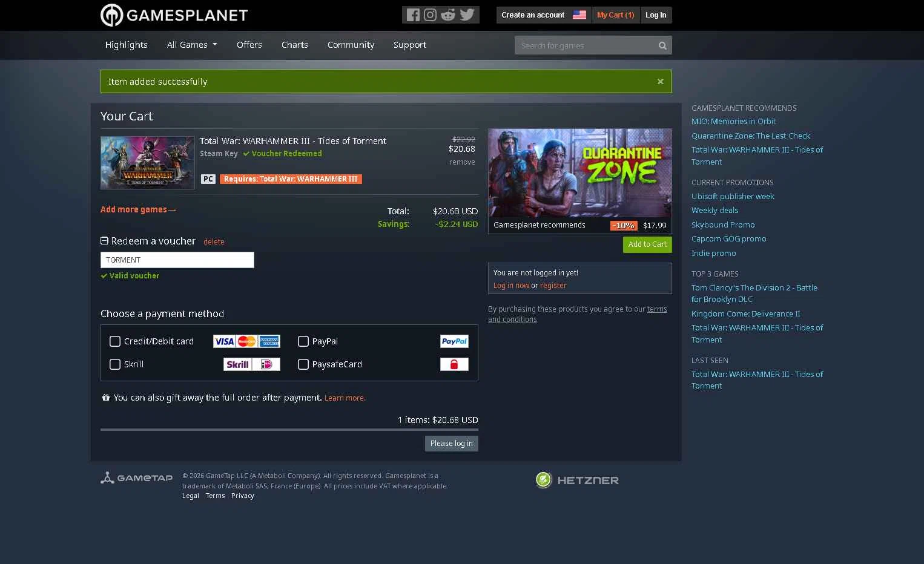Open the Highlights menu item

tap(127, 45)
